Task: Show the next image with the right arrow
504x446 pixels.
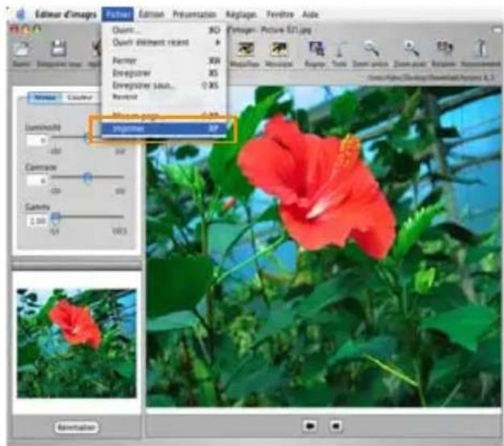Action: [x=336, y=426]
